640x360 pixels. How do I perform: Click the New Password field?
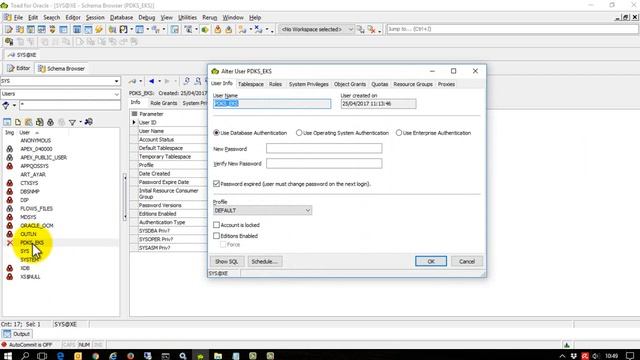[324, 148]
